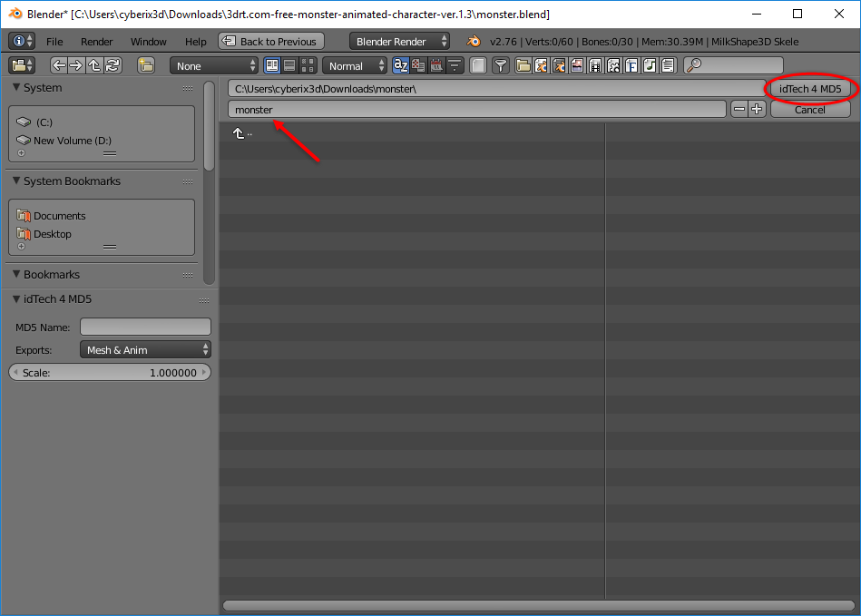The image size is (861, 616).
Task: Open the Exports Mesh & Anim dropdown
Action: pyautogui.click(x=145, y=349)
